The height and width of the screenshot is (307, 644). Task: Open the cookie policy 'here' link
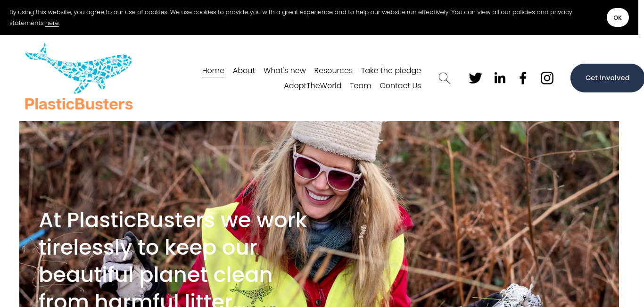52,23
